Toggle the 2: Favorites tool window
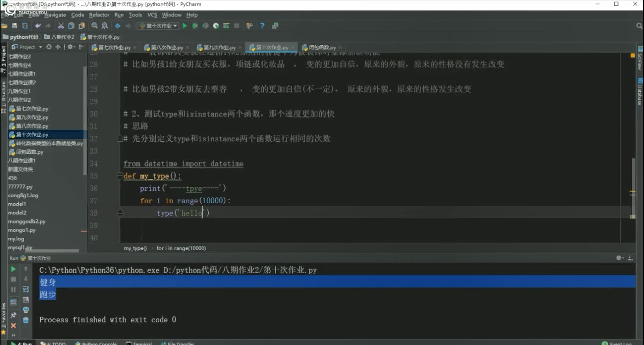 (x=4, y=319)
